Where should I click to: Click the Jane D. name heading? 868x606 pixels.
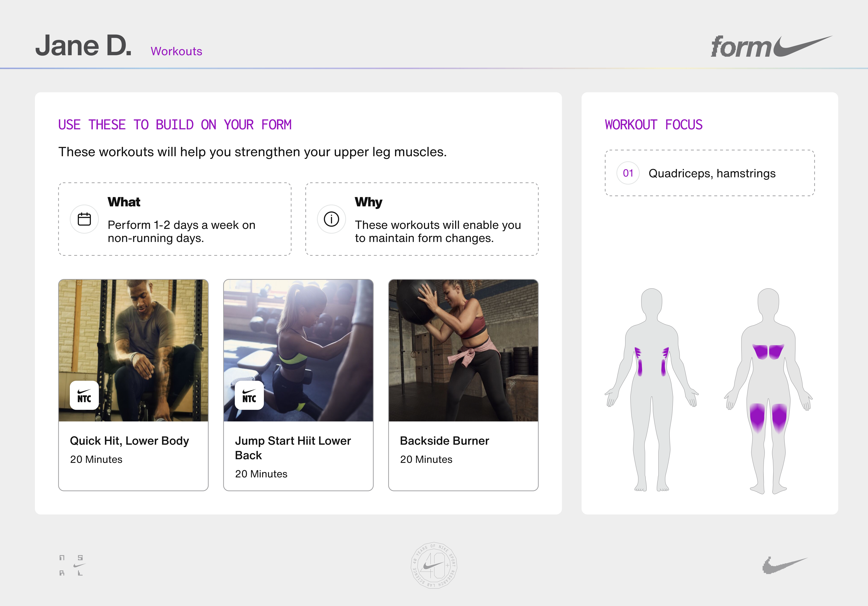point(84,46)
